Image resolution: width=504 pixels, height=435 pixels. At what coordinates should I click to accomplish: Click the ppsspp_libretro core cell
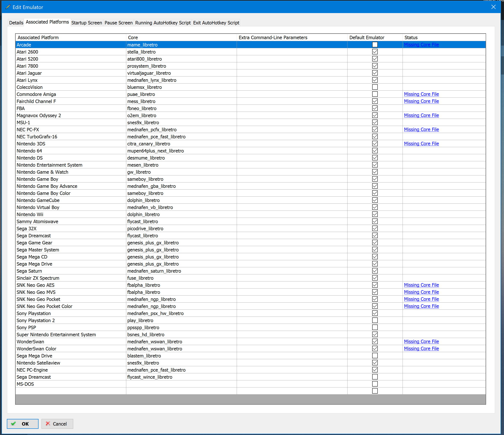coord(181,327)
